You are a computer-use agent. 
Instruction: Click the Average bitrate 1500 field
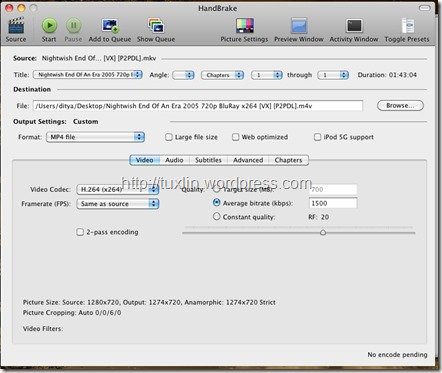[x=333, y=203]
